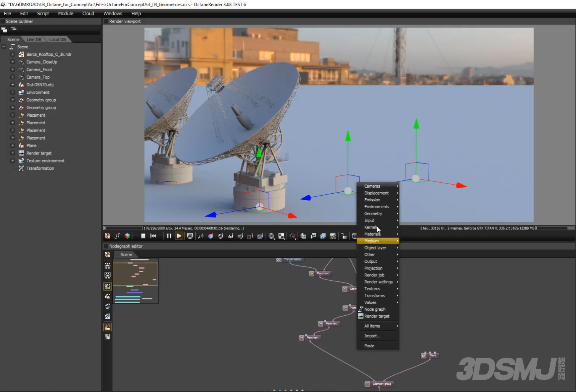Open the File menu
Viewport: 576px width, 392px height.
coord(7,13)
